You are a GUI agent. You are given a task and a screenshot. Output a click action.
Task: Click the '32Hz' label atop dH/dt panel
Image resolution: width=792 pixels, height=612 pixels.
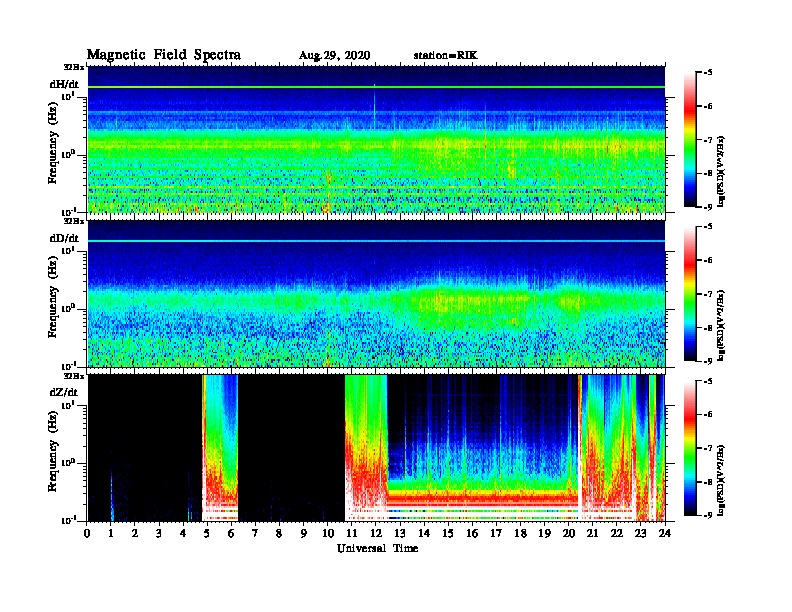click(x=73, y=67)
